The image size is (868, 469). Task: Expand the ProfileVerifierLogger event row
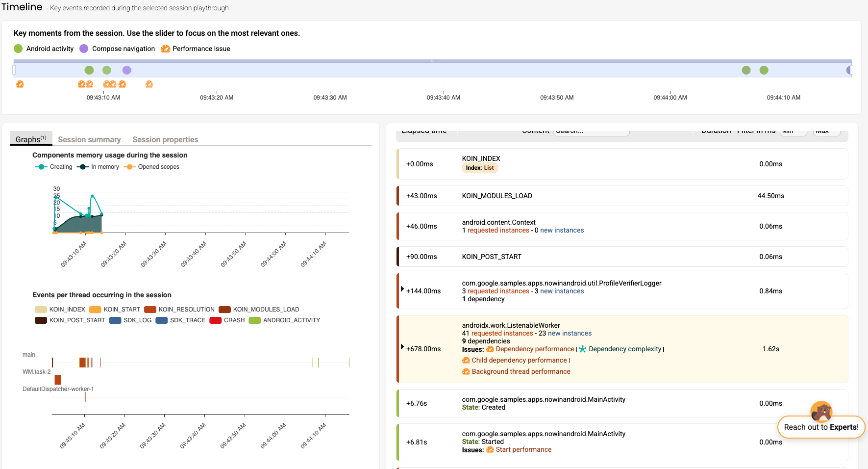pos(402,289)
